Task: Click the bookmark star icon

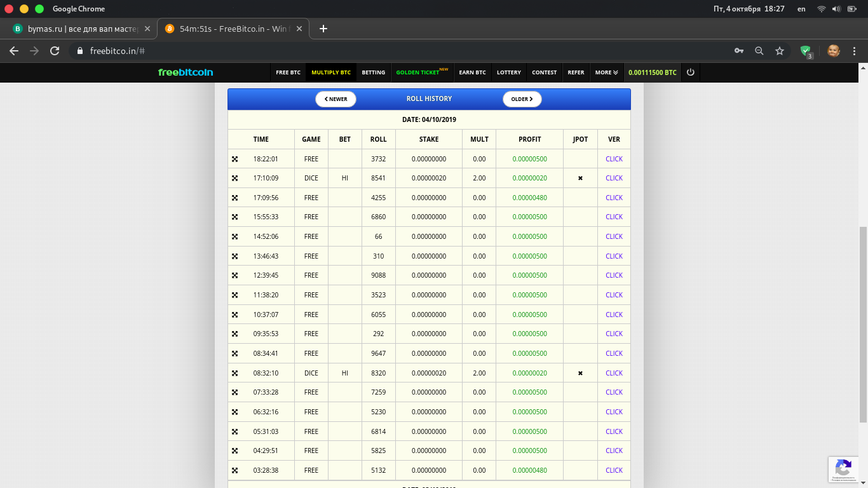Action: click(x=780, y=51)
